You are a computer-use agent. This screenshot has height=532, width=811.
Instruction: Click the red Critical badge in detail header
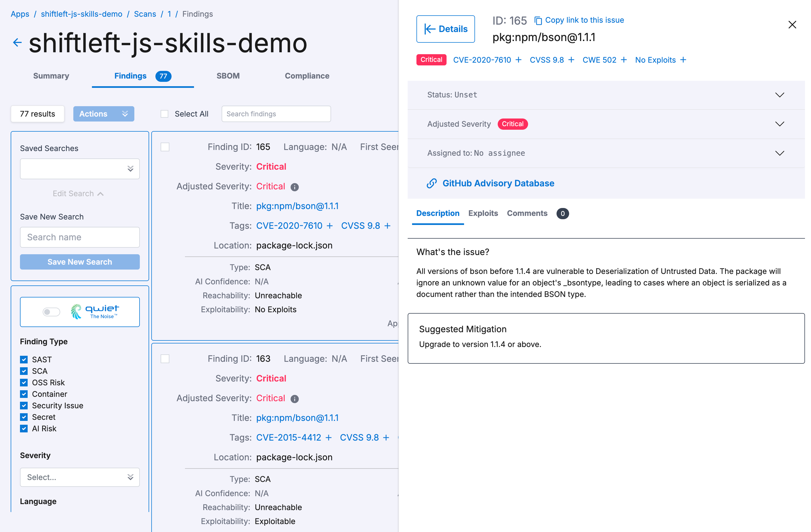click(x=431, y=60)
